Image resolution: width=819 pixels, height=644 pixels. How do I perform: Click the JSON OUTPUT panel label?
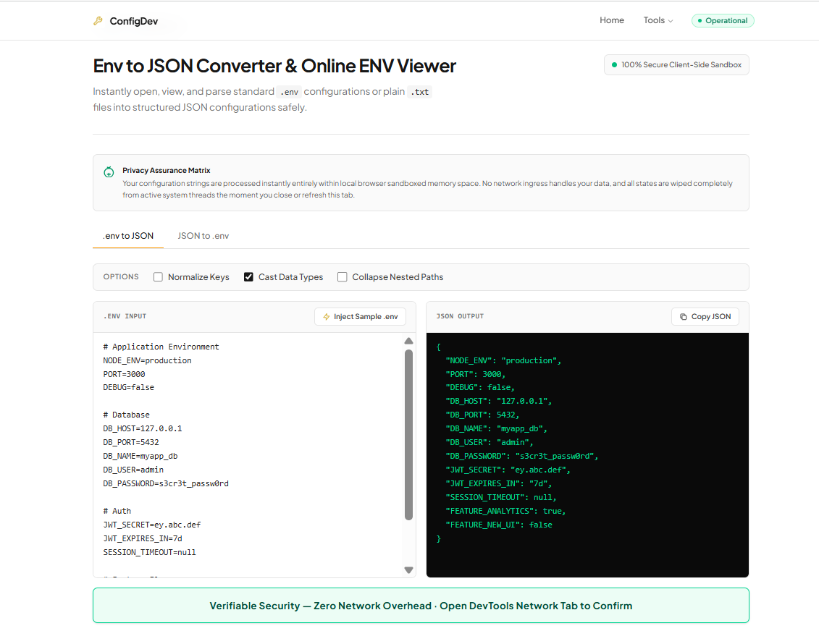[x=460, y=316]
